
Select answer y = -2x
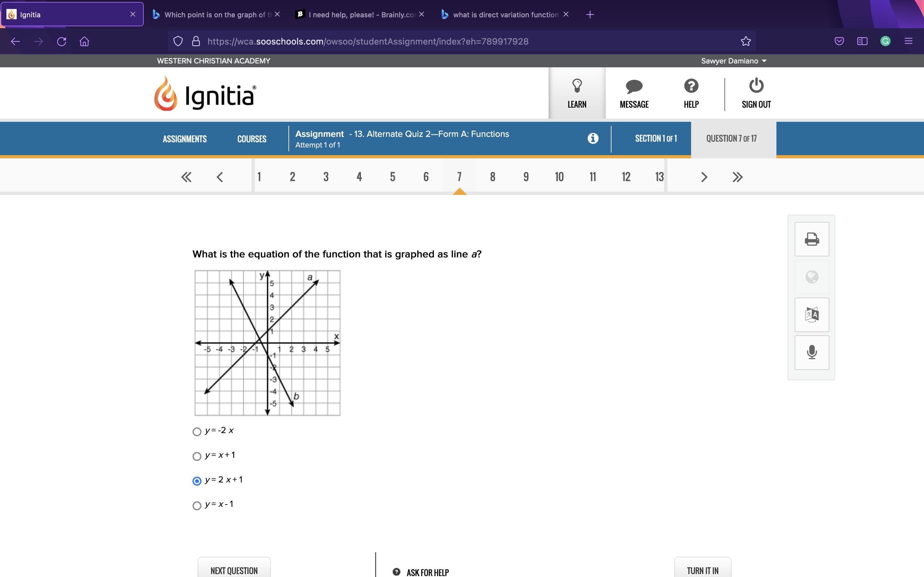pos(197,431)
